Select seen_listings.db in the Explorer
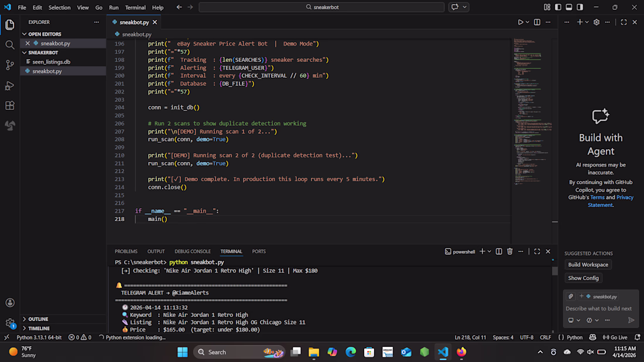 coord(52,61)
